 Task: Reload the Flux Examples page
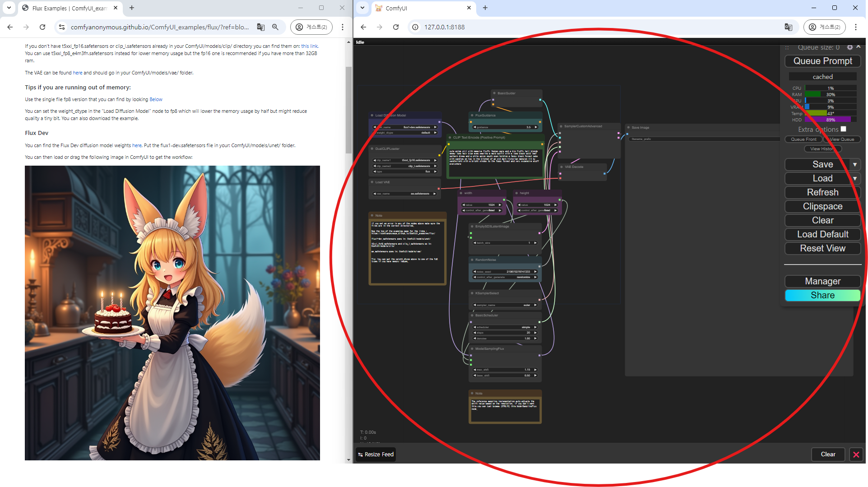42,27
